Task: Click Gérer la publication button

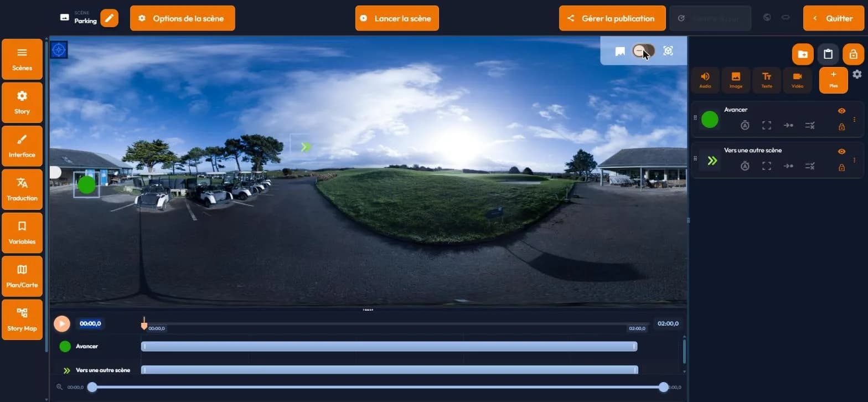Action: [x=612, y=18]
